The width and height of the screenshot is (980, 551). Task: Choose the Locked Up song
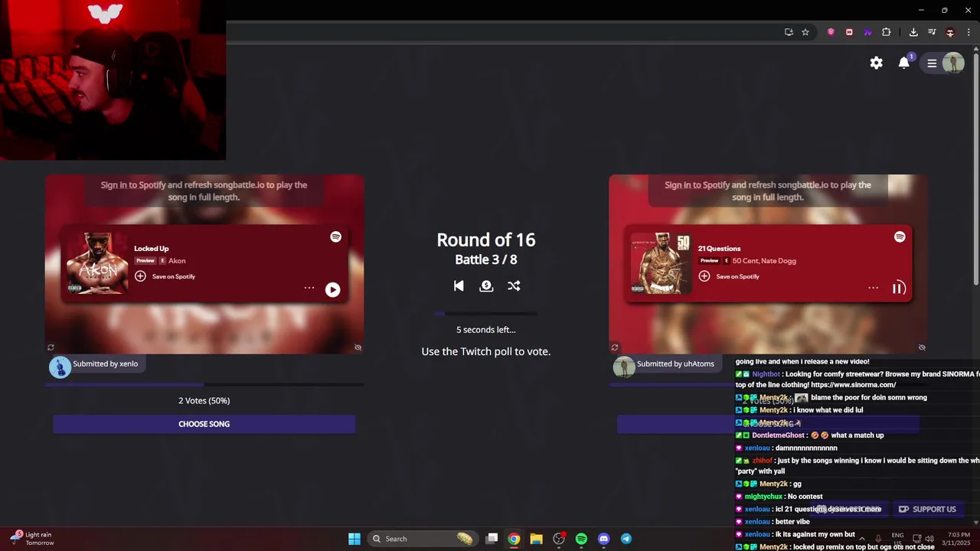pos(204,424)
